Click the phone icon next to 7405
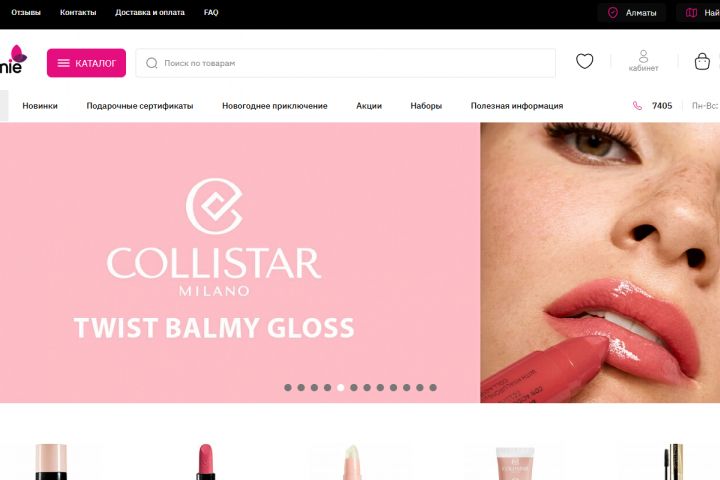Screen dimensions: 720x480 (637, 106)
